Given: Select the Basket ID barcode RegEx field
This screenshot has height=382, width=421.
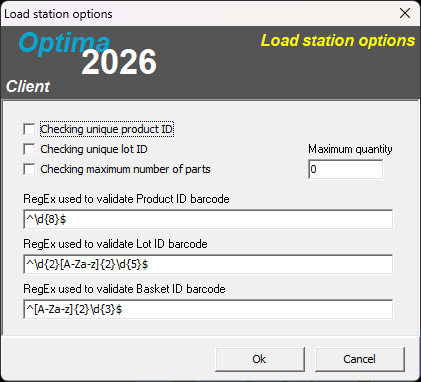Looking at the screenshot, I should (x=208, y=309).
